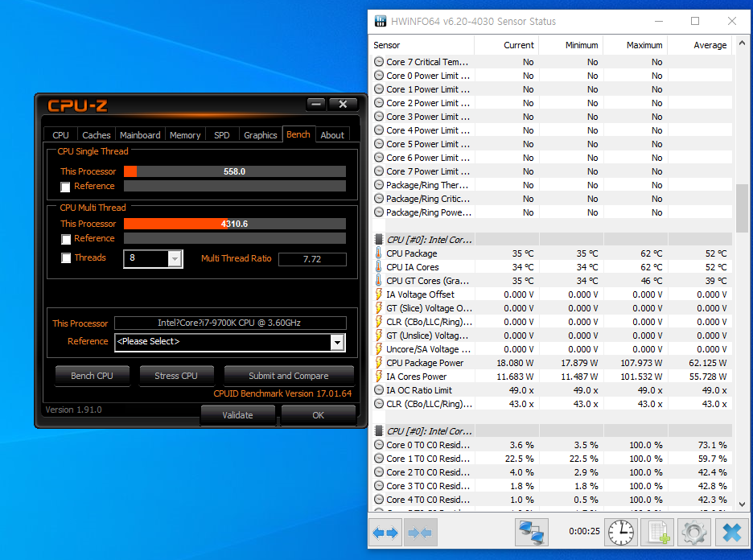Screen dimensions: 753x560
Task: Enable the Single Thread Reference checkbox
Action: point(65,187)
